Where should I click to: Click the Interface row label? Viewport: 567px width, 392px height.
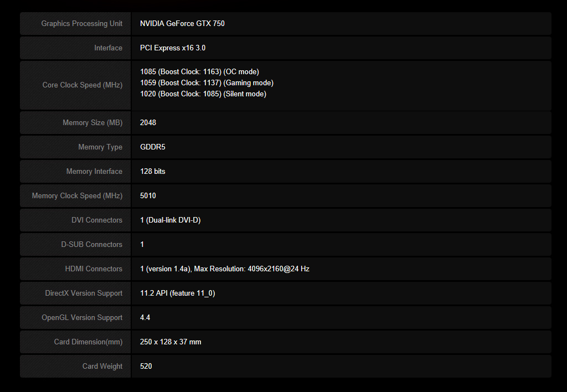point(108,48)
